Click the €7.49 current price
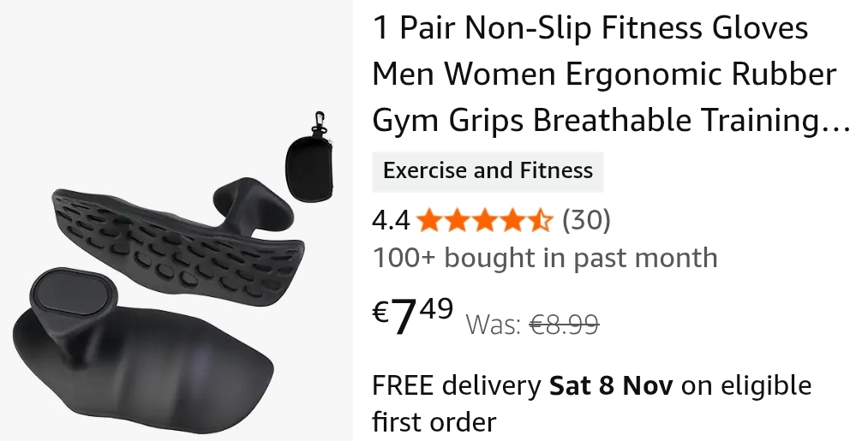Viewport: 868px width, 441px height. click(x=413, y=316)
